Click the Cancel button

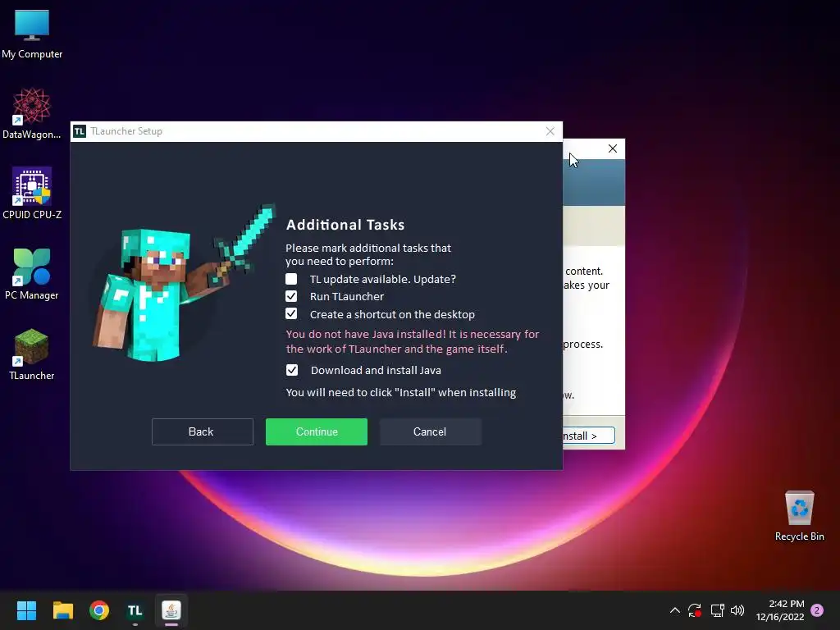click(430, 431)
